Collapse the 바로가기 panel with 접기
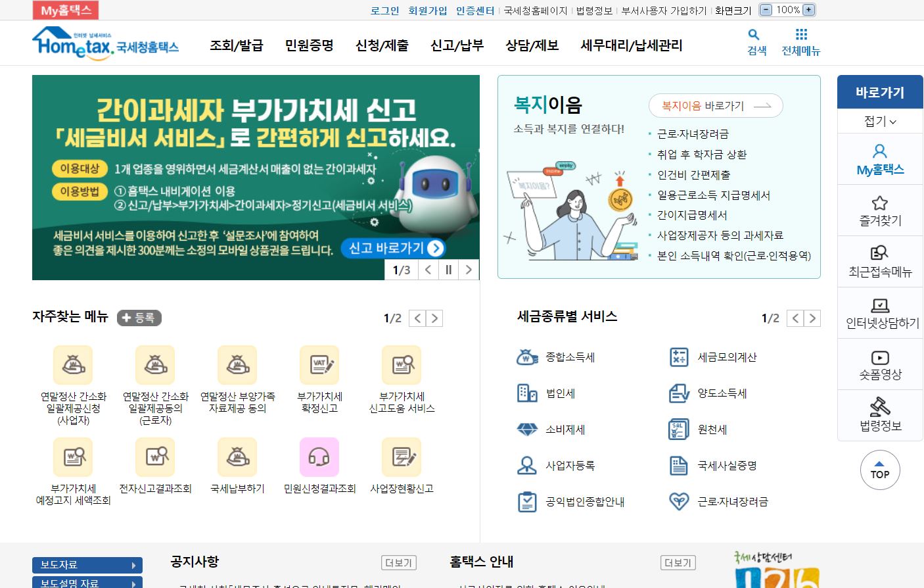Screen dimensions: 924x588 (x=880, y=121)
